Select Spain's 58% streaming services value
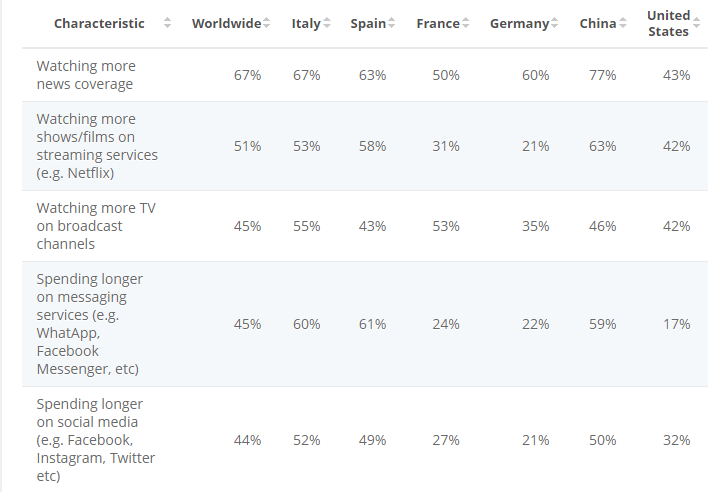Viewport: 708px width, 492px height. click(371, 146)
